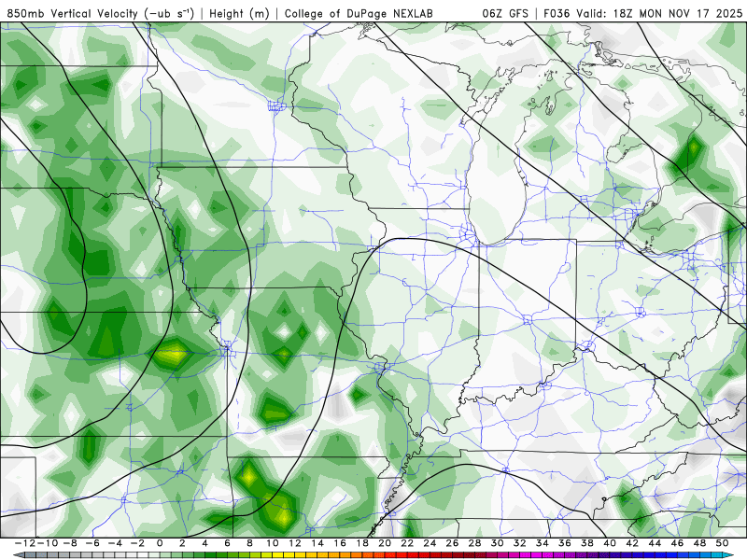The width and height of the screenshot is (747, 560).
Task: Click 'F036 Valid: 18Z MON NOV 17 2025' text
Action: click(x=642, y=14)
